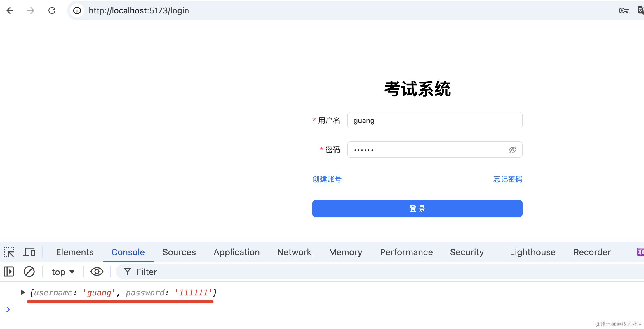644x329 pixels.
Task: Switch to the Network tab
Action: (294, 252)
